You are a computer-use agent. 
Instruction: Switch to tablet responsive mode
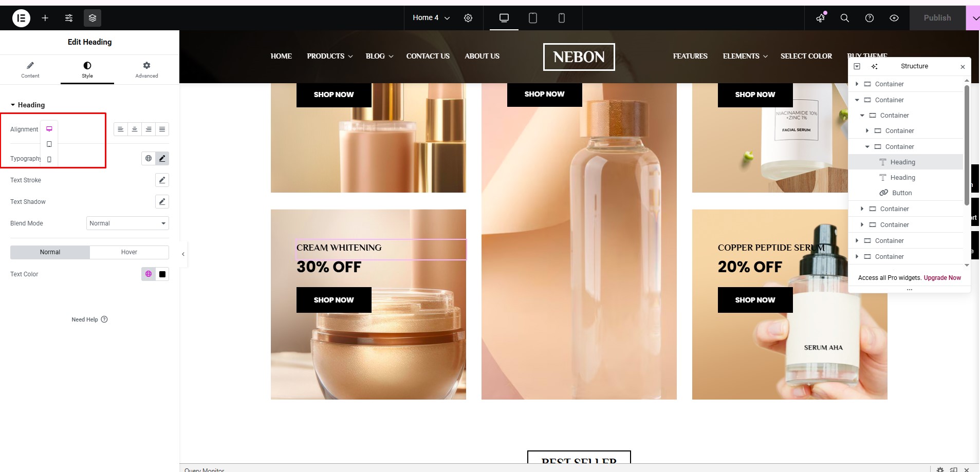[x=533, y=18]
